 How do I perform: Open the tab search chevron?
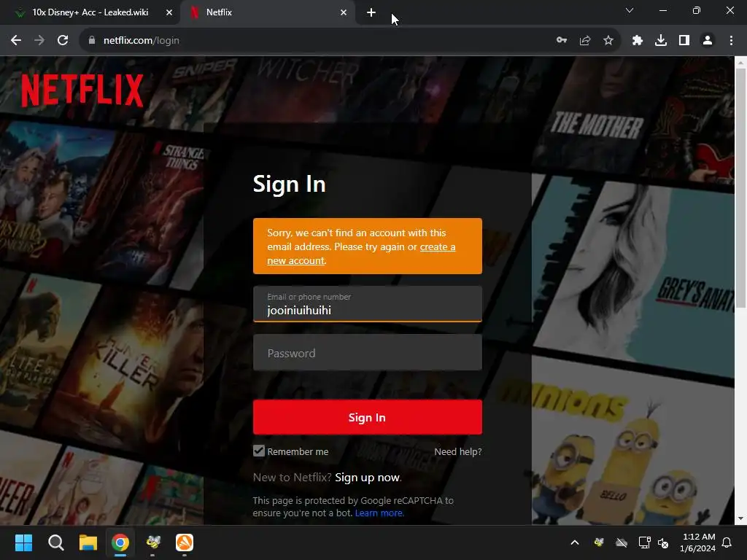tap(630, 10)
